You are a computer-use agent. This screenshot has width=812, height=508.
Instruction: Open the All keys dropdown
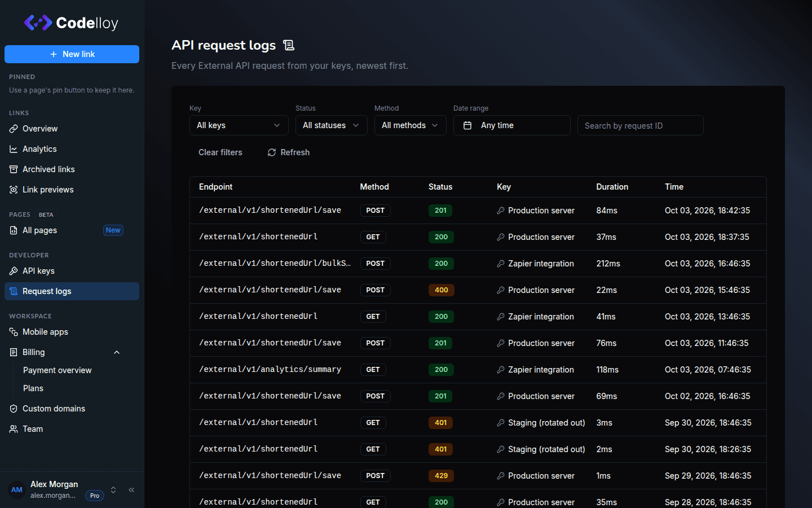click(x=239, y=125)
